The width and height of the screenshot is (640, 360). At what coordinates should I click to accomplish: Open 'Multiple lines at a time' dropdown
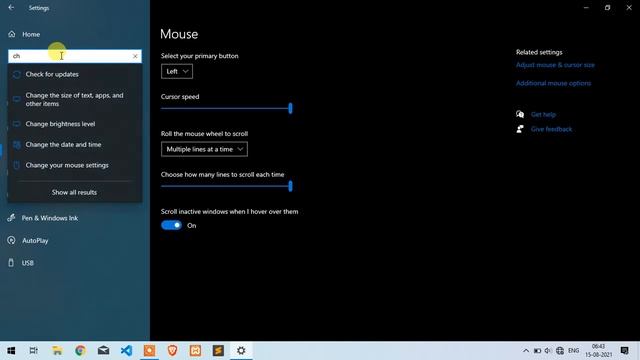204,149
